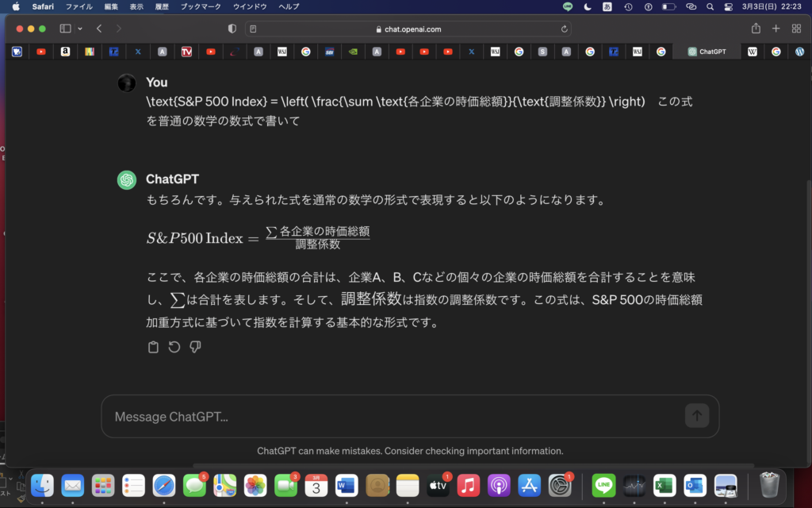
Task: Copy the ChatGPT response with clipboard icon
Action: [154, 347]
